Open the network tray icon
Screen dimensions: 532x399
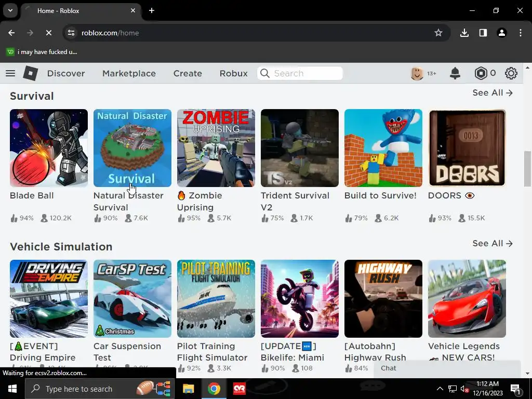(x=453, y=389)
